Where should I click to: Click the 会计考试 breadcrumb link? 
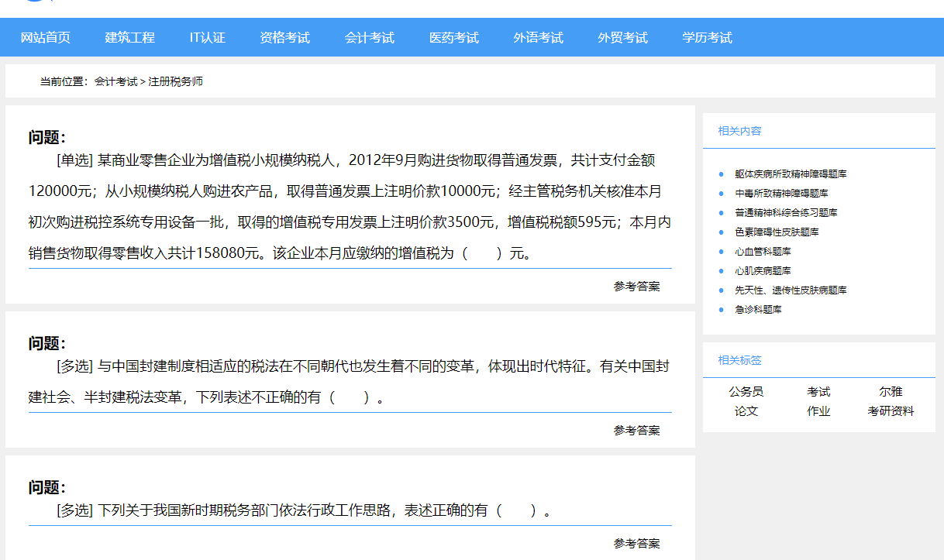[116, 81]
